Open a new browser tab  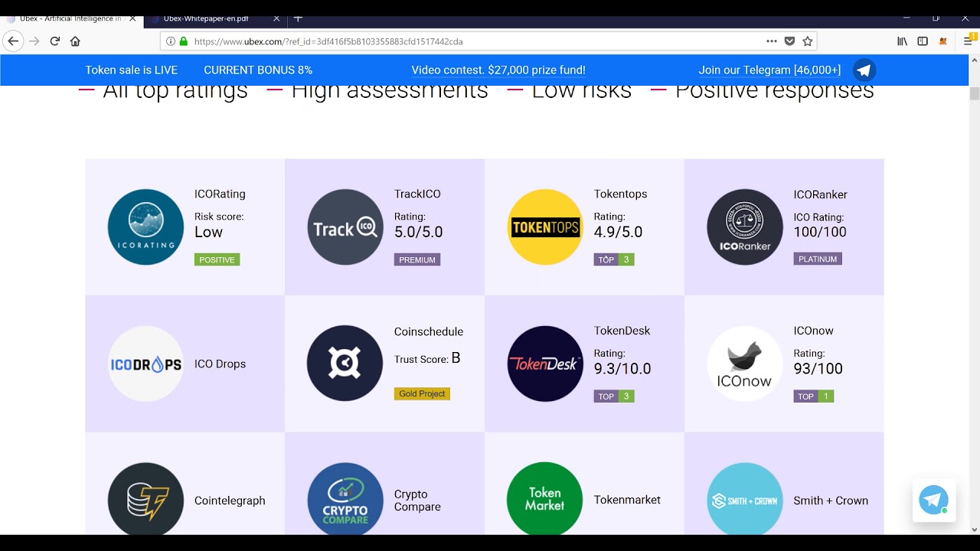click(x=298, y=18)
